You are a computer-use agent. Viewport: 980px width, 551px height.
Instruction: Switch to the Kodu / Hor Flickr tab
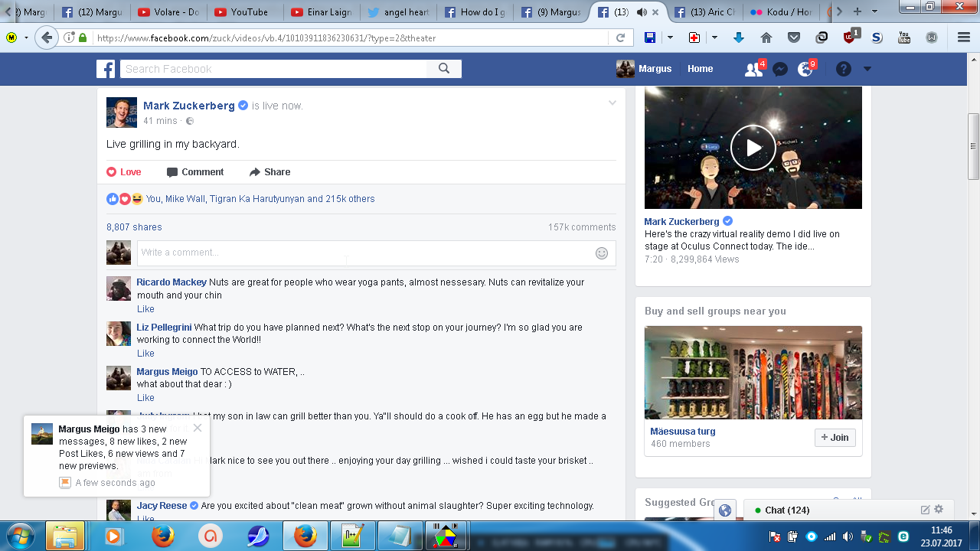[x=782, y=11]
